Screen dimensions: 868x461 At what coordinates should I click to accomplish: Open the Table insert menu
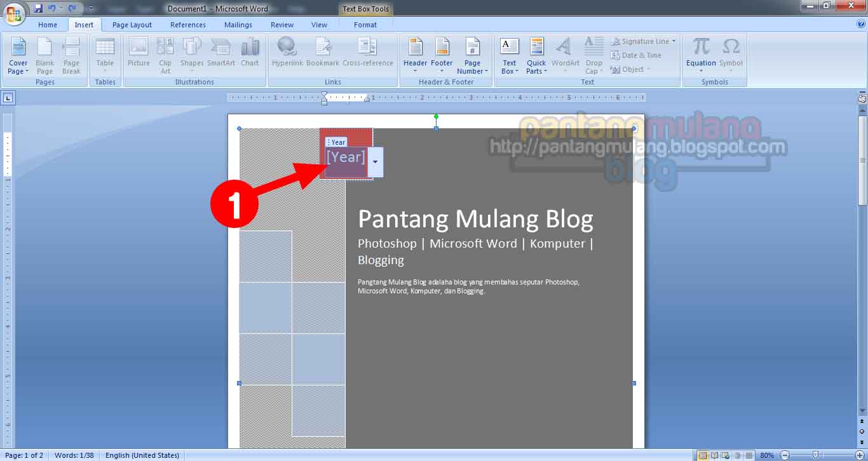(x=105, y=56)
